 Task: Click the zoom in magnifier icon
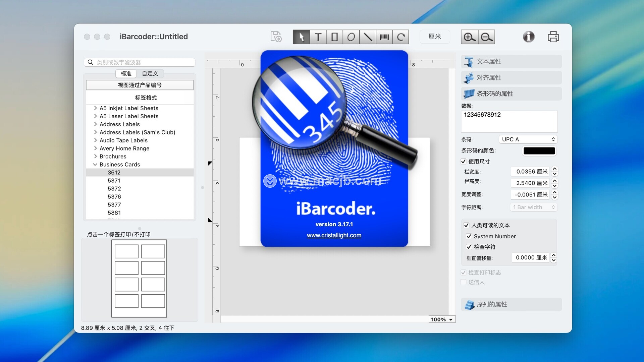coord(469,37)
